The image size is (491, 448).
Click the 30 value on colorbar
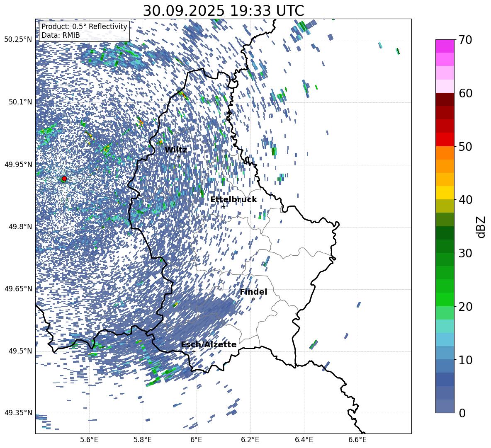tap(465, 253)
